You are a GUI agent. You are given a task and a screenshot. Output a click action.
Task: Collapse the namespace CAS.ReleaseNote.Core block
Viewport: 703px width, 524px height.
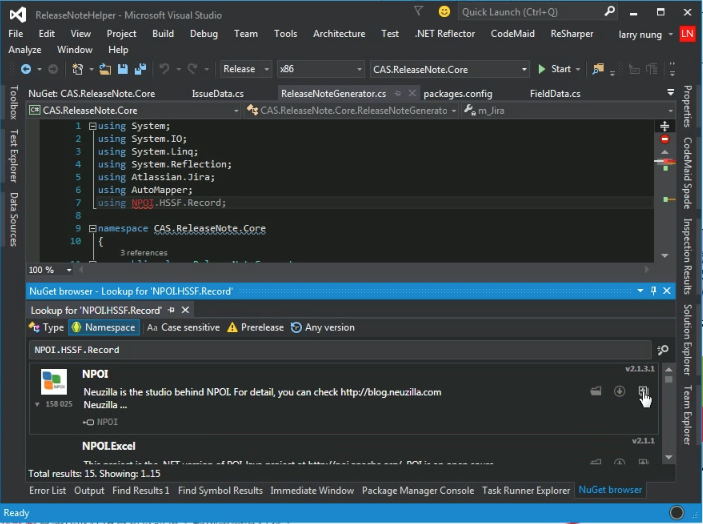(x=92, y=229)
